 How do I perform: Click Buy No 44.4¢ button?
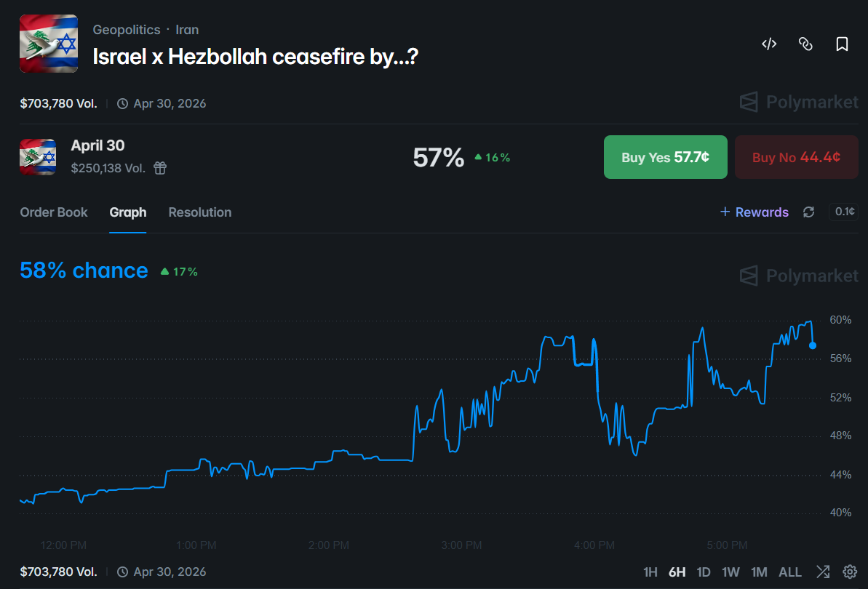click(x=796, y=157)
